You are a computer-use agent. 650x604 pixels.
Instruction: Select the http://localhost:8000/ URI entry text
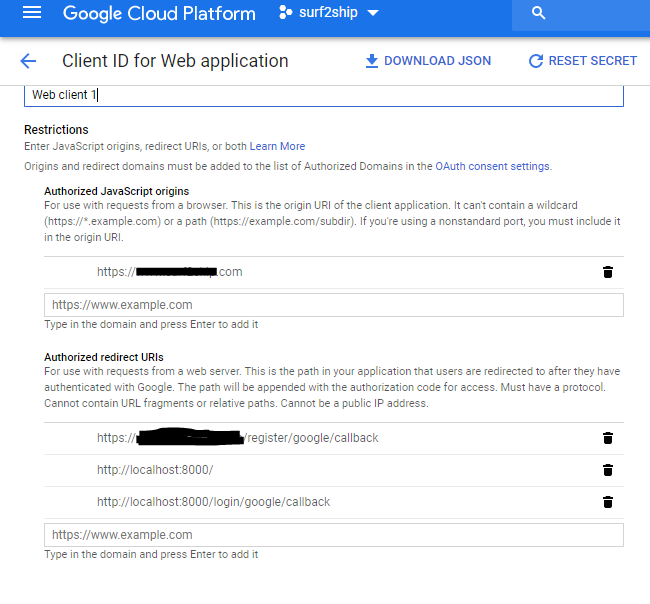tap(155, 470)
